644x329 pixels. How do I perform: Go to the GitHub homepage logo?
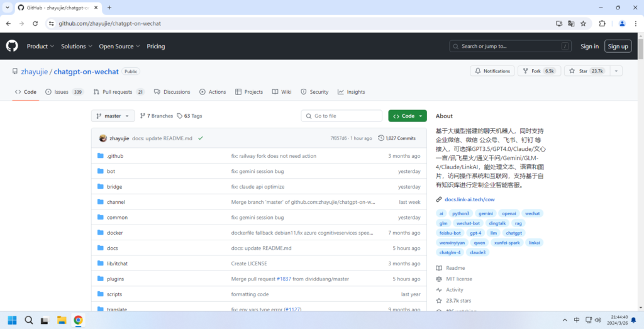(x=12, y=46)
